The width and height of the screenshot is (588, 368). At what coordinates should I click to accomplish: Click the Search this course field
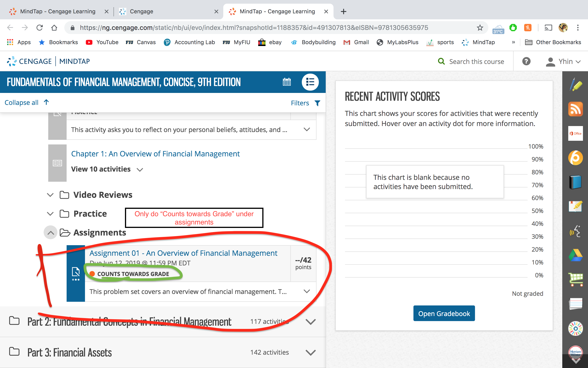[476, 62]
